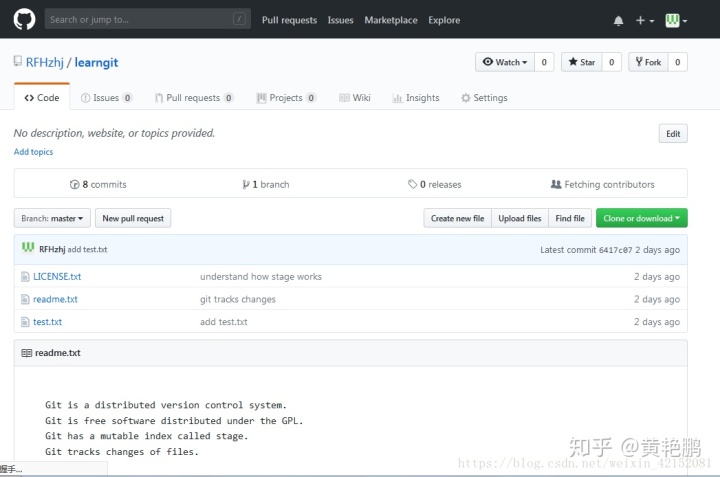Click the Add topics link
The width and height of the screenshot is (720, 477).
coord(33,152)
